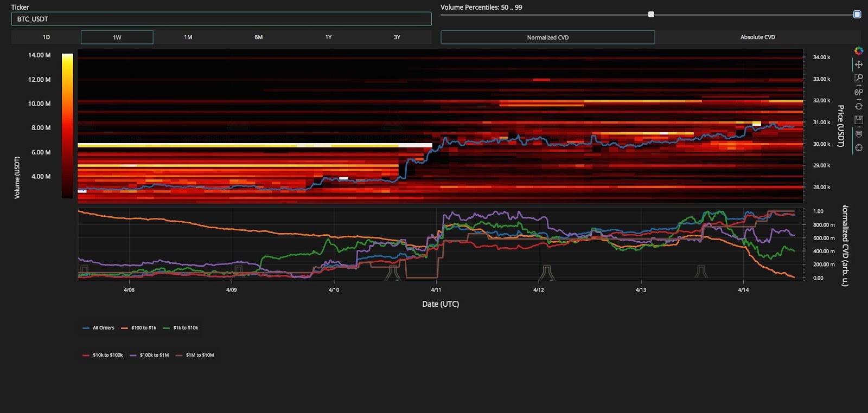Switch to the 1D timeframe
Viewport: 868px width, 413px height.
pyautogui.click(x=46, y=37)
